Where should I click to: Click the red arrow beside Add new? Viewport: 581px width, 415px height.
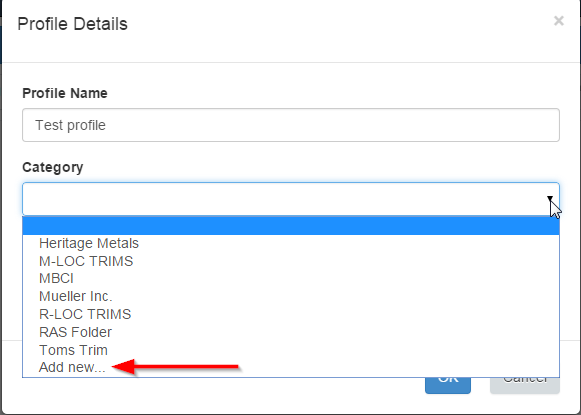[175, 367]
